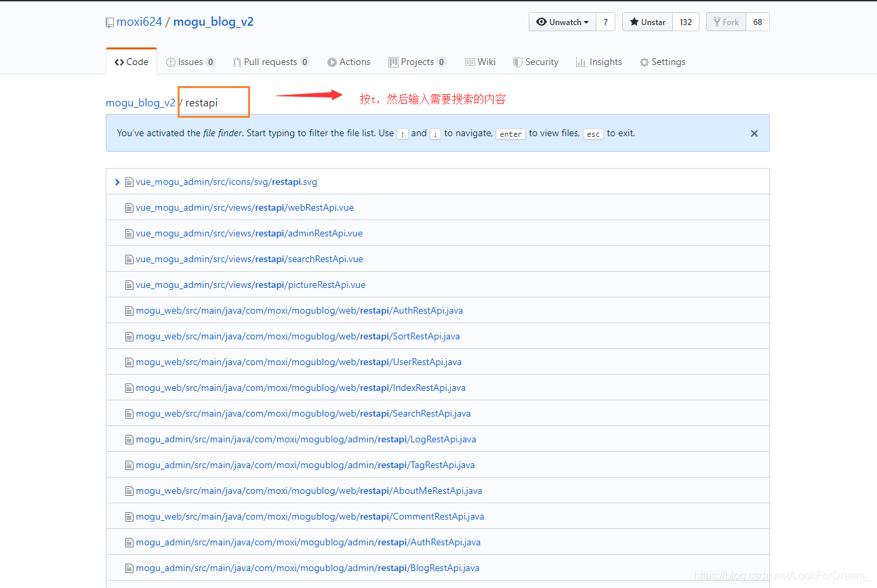
Task: Switch to the Actions tab
Action: (x=349, y=62)
